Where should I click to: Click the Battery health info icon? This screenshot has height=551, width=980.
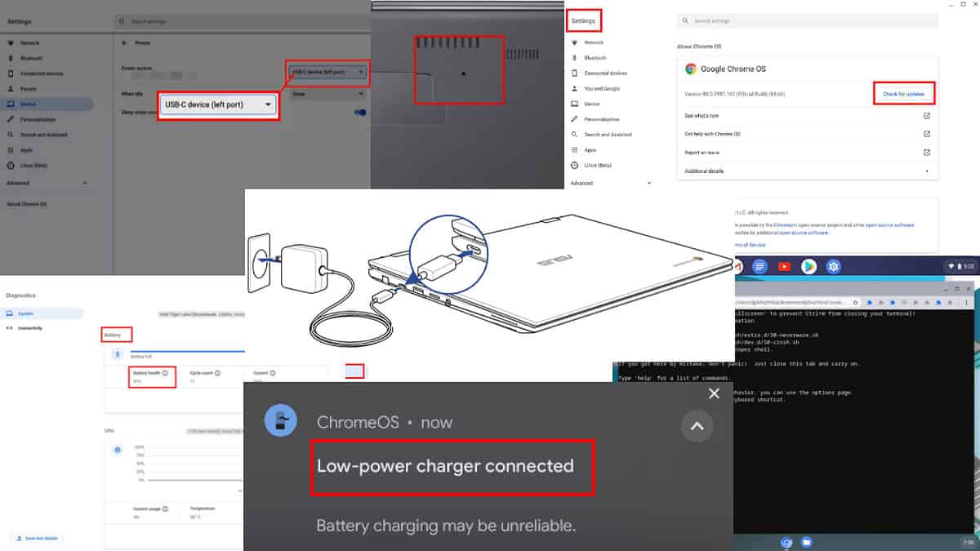(164, 373)
